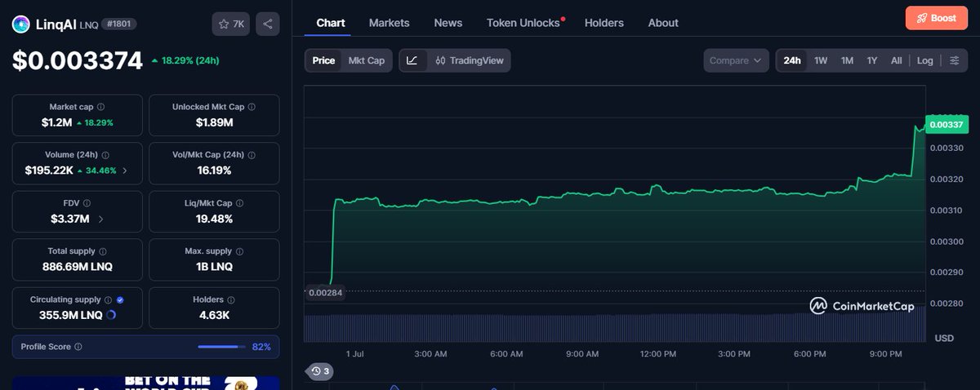Select Mkt Cap chart view
This screenshot has width=980, height=390.
click(366, 60)
